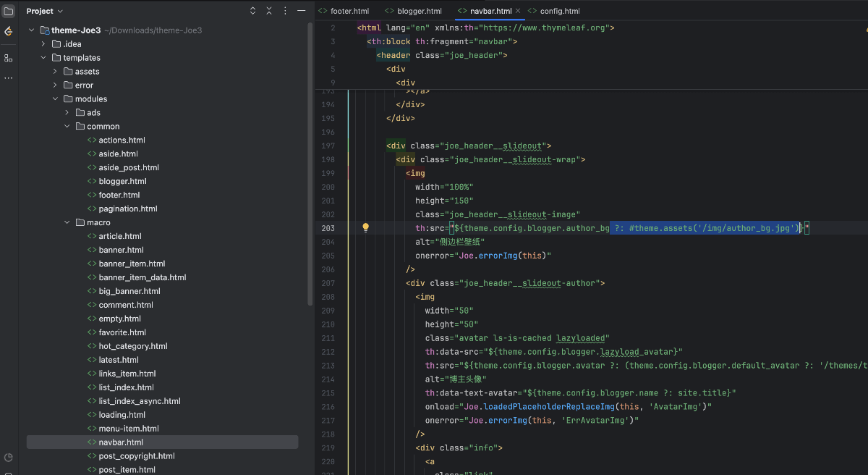Viewport: 868px width, 475px height.
Task: Show more tool windows via ellipsis
Action: coord(9,77)
